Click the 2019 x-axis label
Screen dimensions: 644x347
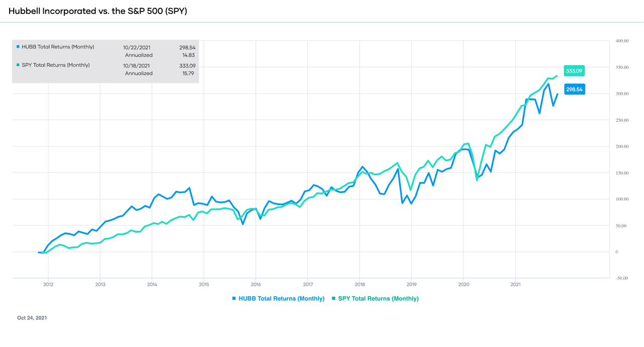412,285
